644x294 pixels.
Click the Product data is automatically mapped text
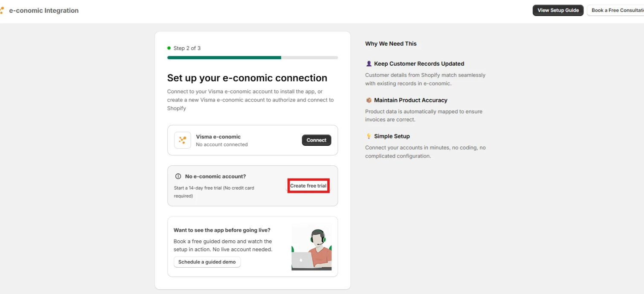tap(424, 115)
